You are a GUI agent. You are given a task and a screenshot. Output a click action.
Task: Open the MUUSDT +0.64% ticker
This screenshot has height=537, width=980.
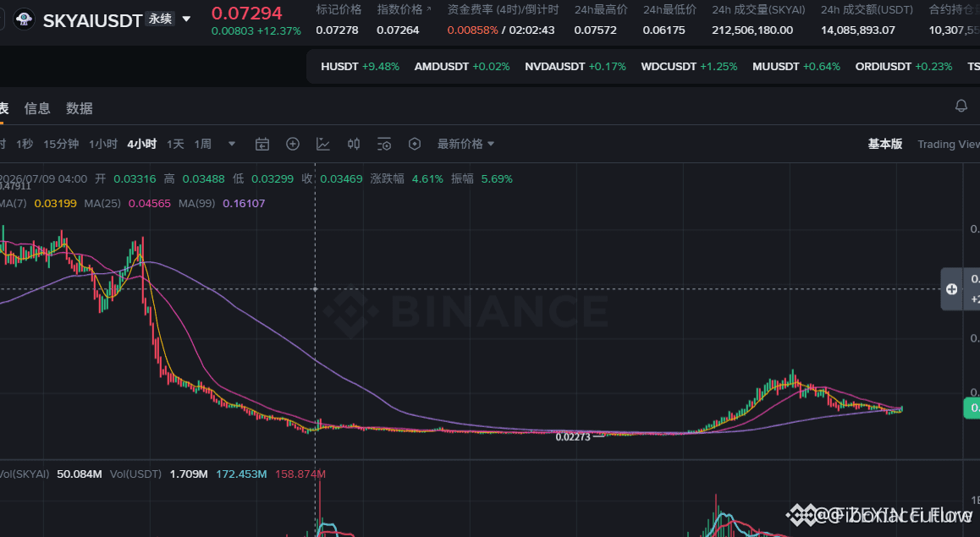[x=796, y=66]
